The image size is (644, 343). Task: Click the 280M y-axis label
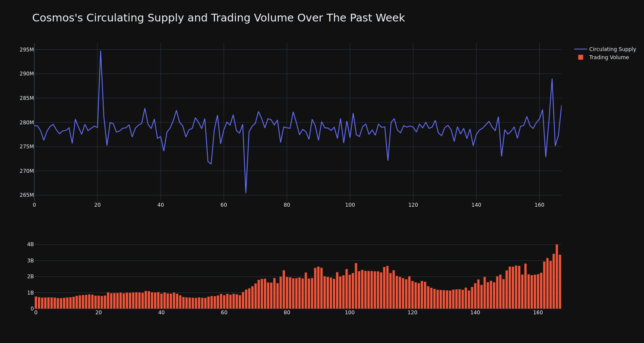pyautogui.click(x=27, y=122)
